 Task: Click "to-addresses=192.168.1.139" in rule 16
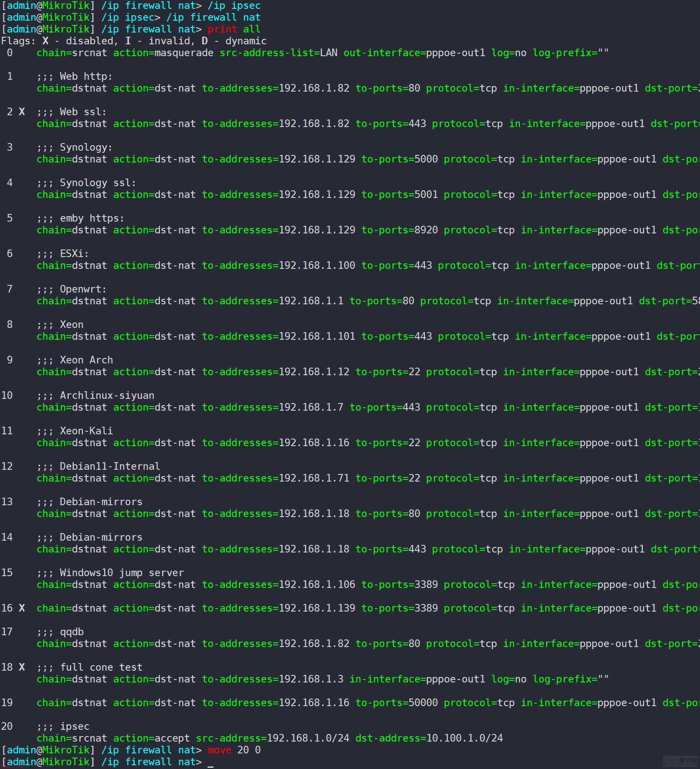pyautogui.click(x=278, y=608)
